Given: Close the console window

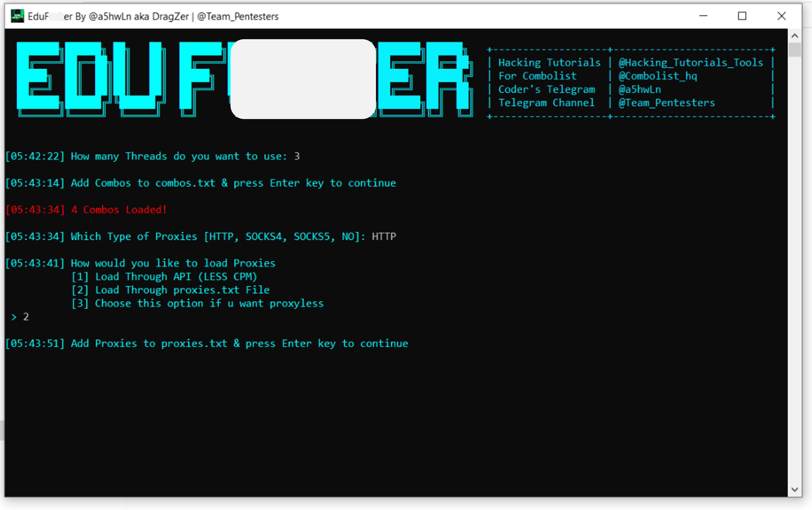Looking at the screenshot, I should point(782,16).
